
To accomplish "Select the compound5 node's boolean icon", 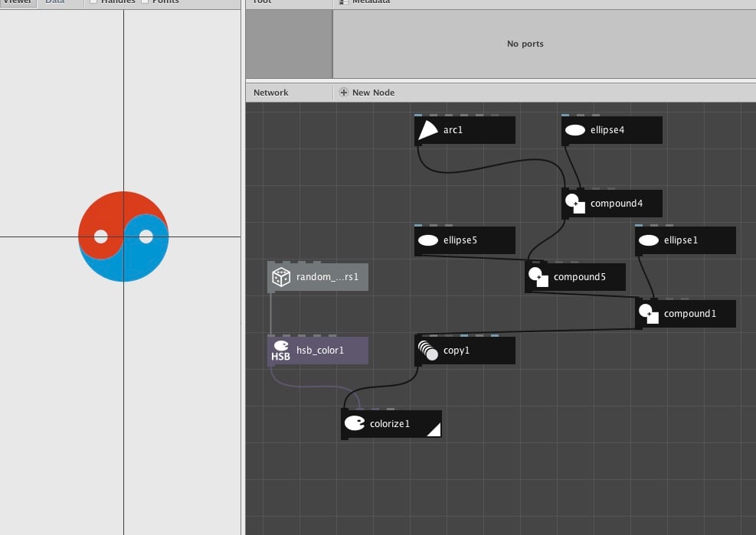I will [538, 277].
